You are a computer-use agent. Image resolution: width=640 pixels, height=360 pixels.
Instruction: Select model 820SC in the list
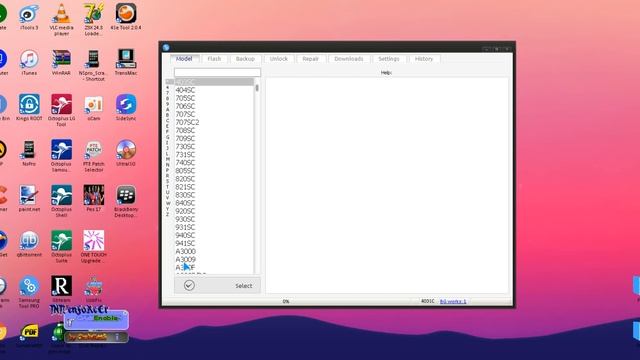click(185, 179)
